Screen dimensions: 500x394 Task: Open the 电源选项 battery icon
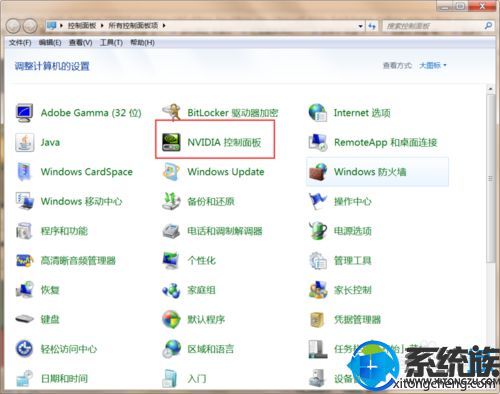[x=318, y=231]
